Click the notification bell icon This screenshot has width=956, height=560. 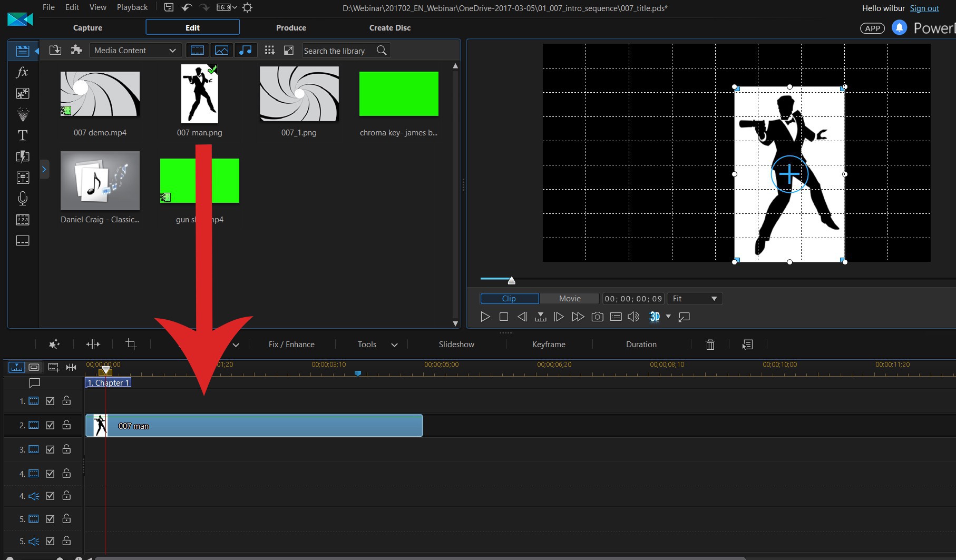(x=899, y=27)
